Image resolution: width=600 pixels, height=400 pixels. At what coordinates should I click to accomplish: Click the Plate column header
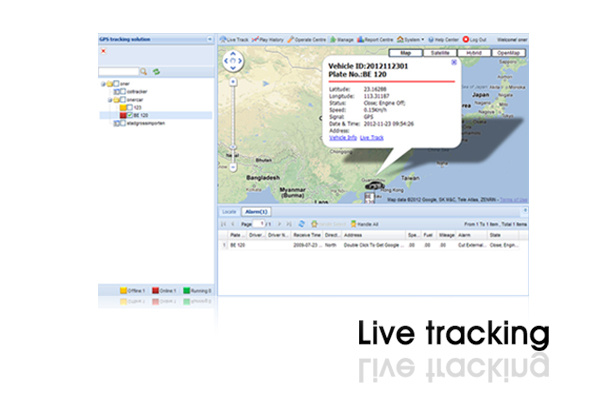pos(237,235)
